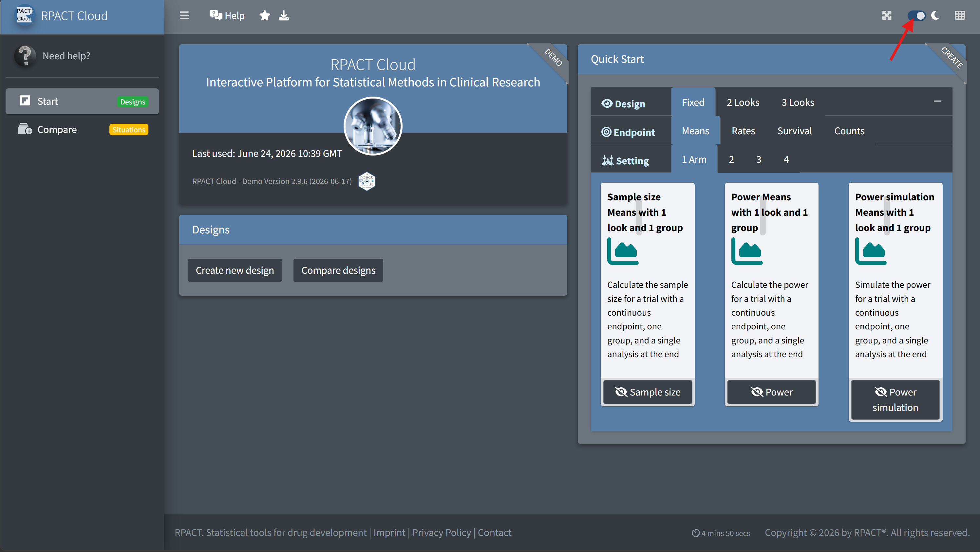Toggle the dark mode switch
Viewport: 980px width, 552px height.
tap(917, 16)
